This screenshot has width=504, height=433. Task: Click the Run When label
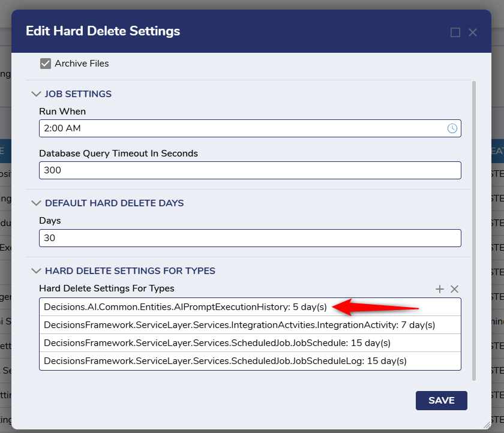[x=62, y=112]
